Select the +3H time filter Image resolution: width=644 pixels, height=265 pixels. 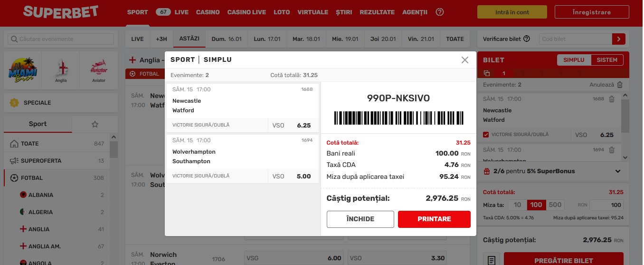[161, 39]
